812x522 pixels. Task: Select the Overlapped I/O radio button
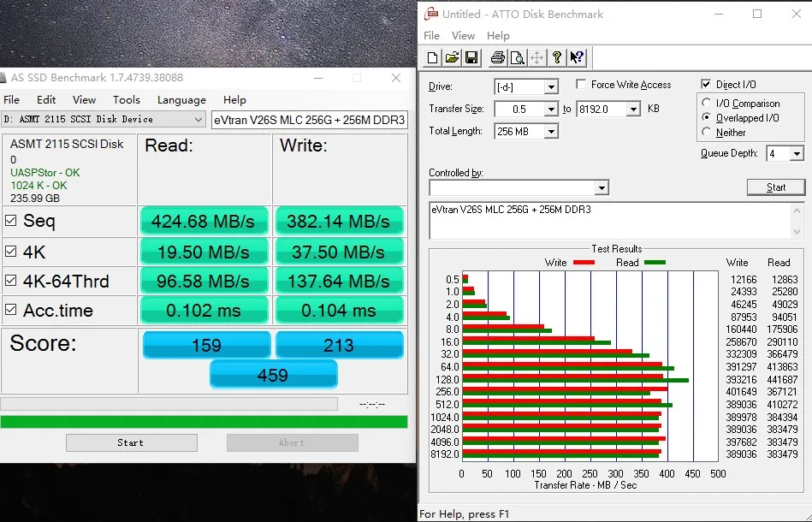coord(707,117)
